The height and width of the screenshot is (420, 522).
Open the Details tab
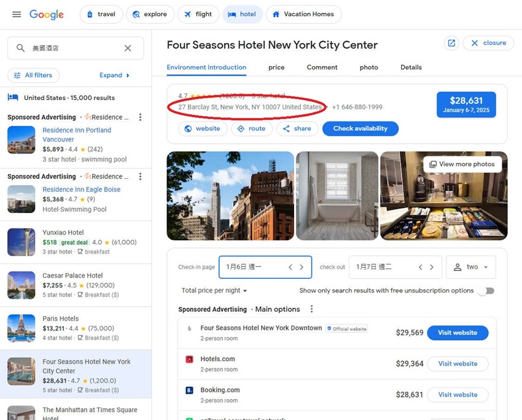411,68
